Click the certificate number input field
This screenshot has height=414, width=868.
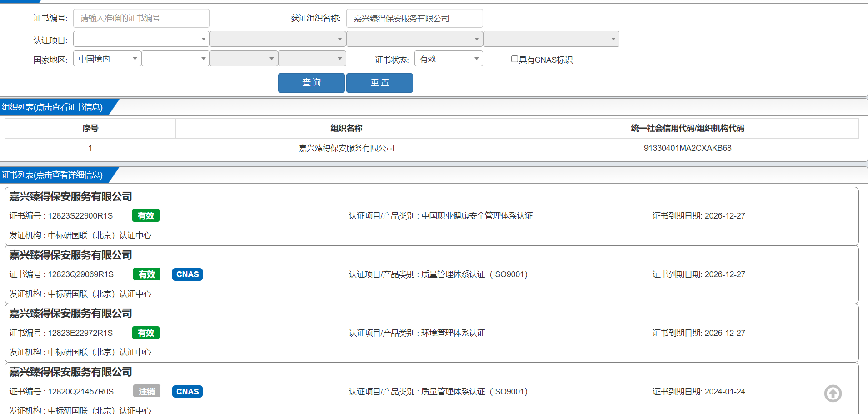[141, 18]
